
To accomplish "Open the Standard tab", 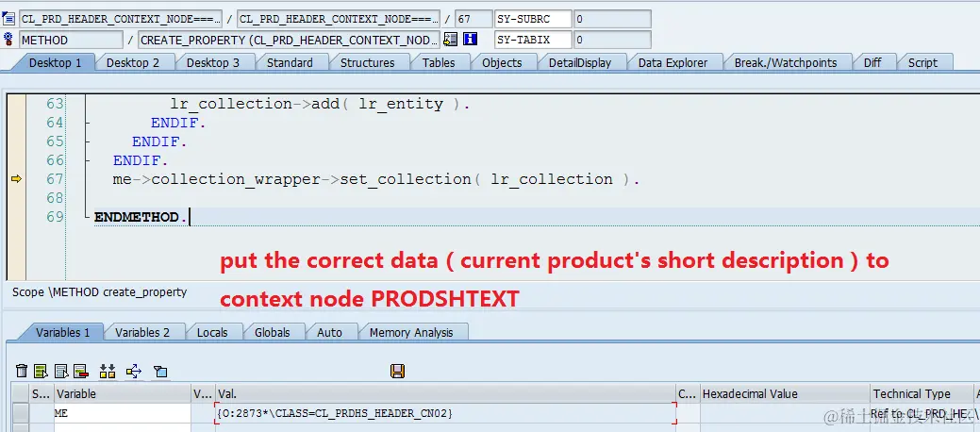I will click(290, 62).
